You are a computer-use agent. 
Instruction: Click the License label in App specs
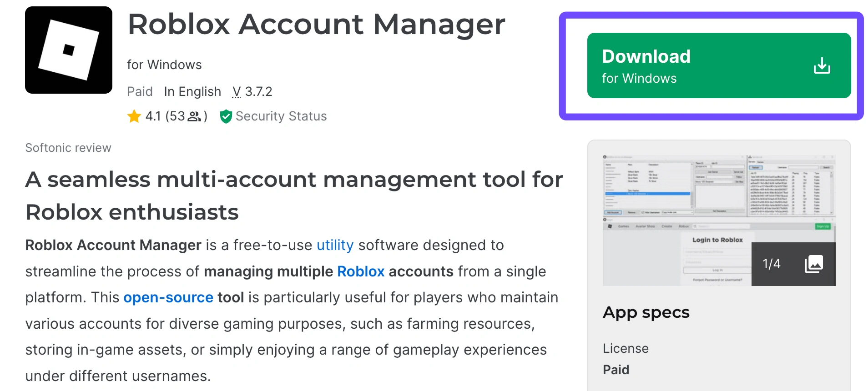coord(626,349)
